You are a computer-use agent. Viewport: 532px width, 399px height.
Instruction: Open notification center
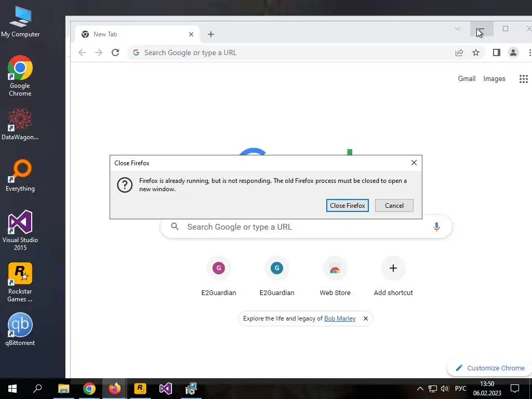(x=515, y=389)
